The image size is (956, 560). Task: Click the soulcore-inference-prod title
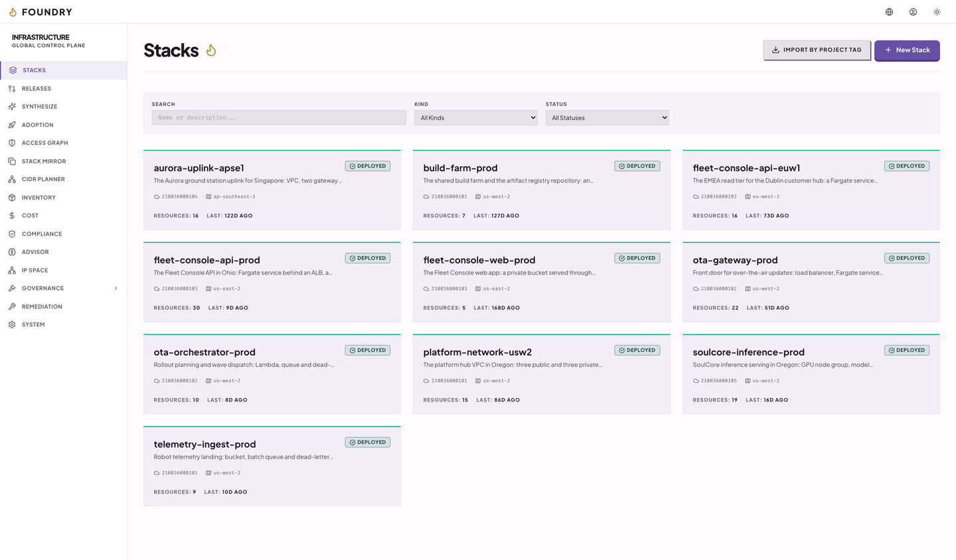pyautogui.click(x=748, y=352)
